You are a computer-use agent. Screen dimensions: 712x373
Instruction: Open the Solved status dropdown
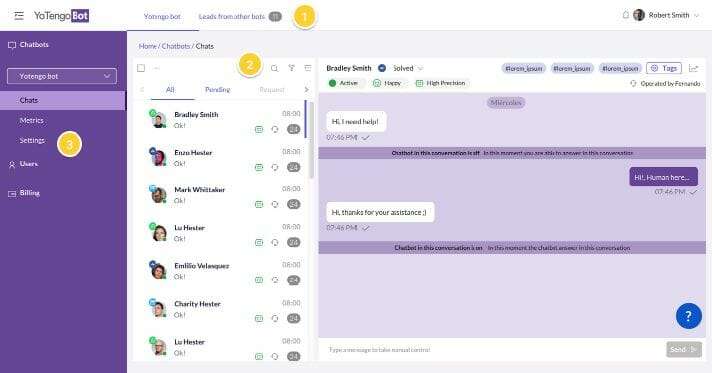pos(408,68)
